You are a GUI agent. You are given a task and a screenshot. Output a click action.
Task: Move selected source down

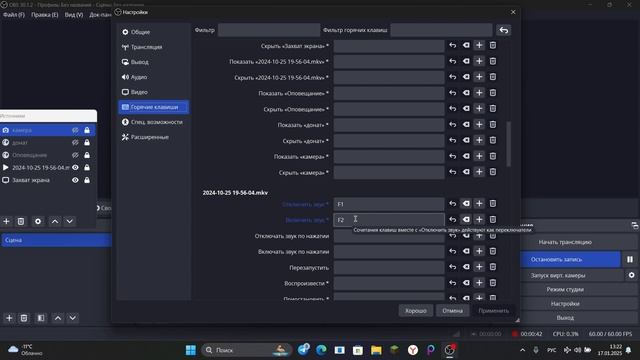(70, 221)
